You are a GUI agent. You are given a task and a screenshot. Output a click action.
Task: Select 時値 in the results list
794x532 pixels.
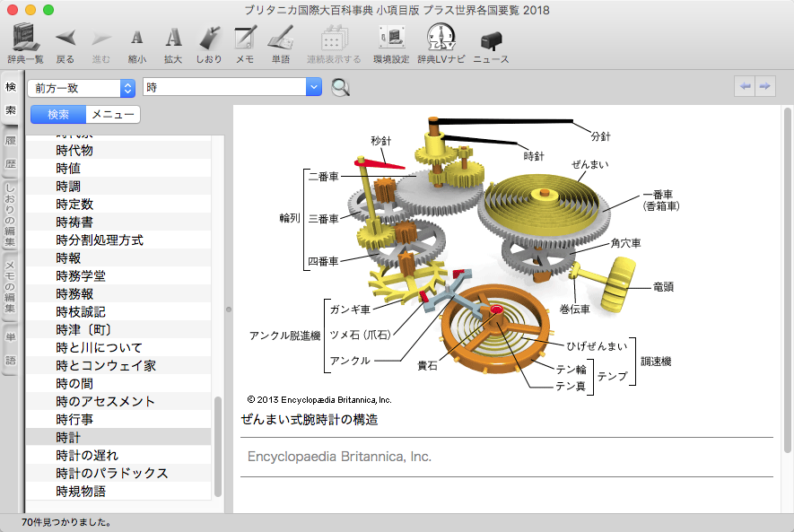[x=118, y=168]
